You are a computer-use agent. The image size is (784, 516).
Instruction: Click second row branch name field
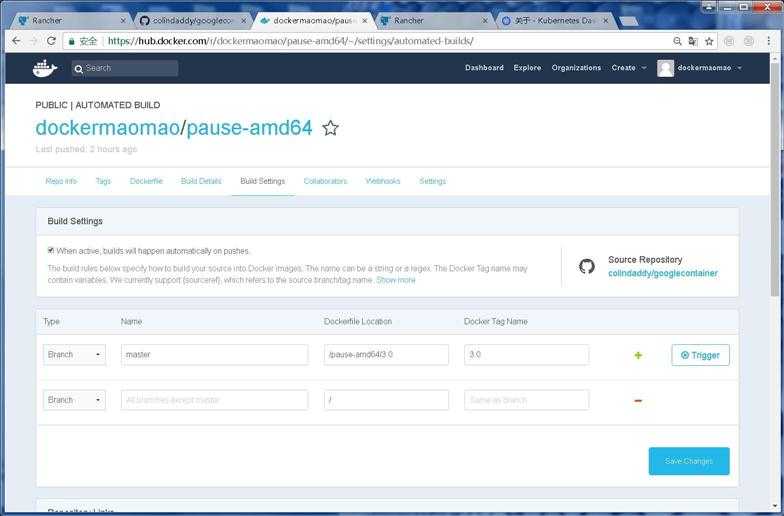[x=214, y=400]
